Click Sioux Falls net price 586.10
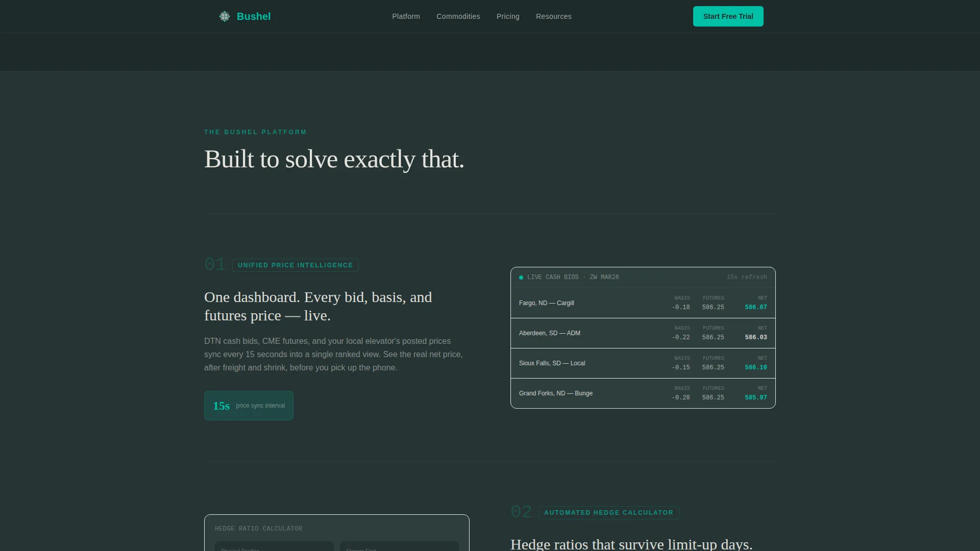 (755, 367)
